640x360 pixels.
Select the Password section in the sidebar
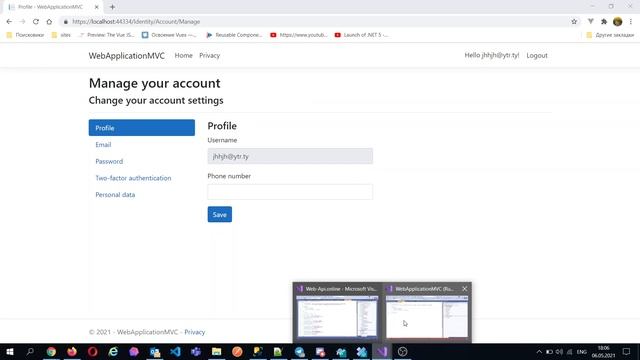(109, 161)
